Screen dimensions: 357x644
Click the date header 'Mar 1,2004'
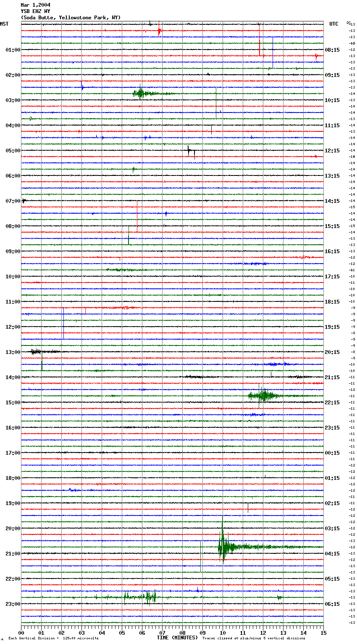(x=35, y=5)
